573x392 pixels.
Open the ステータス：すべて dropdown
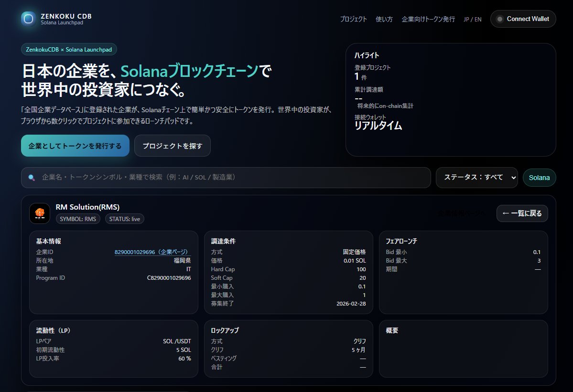click(x=476, y=178)
